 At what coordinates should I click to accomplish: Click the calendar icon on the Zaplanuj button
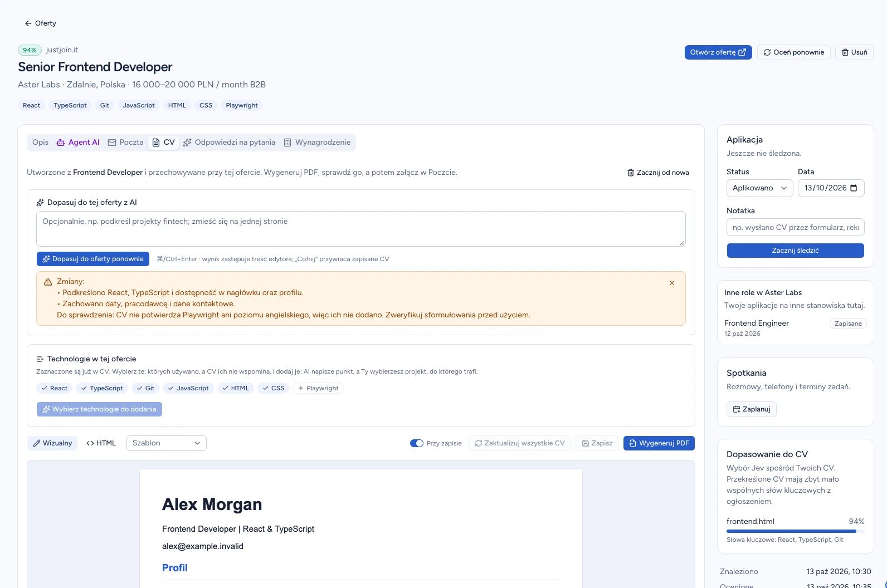click(x=737, y=409)
